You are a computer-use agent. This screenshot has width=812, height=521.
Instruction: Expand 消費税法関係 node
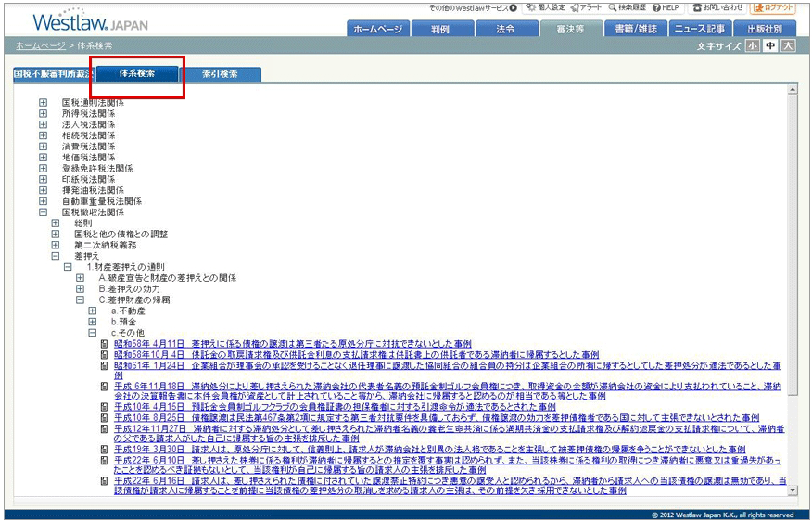[x=43, y=146]
